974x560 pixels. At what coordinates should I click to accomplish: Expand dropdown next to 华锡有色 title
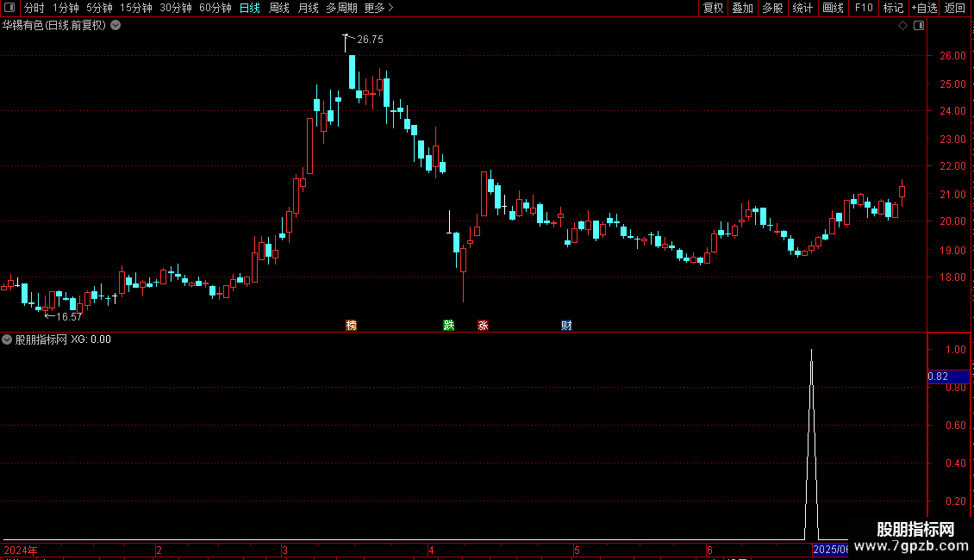(x=116, y=26)
